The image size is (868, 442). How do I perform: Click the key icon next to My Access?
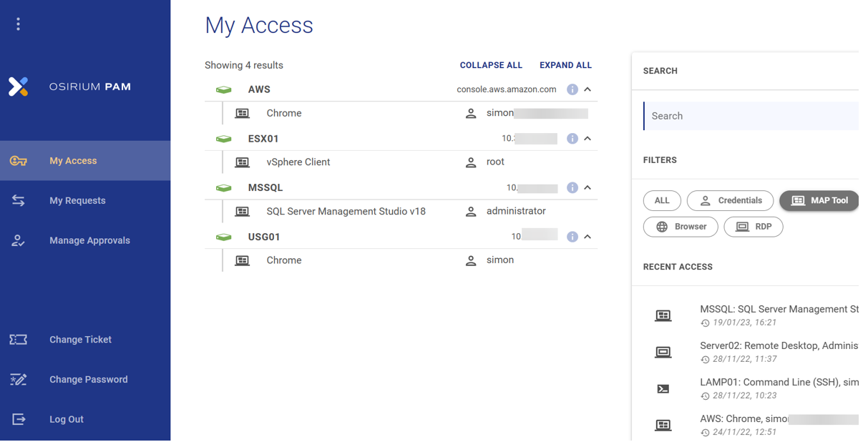[x=19, y=160]
